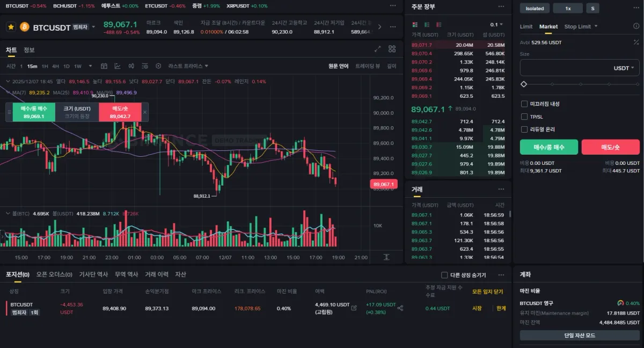Open the chart indicators list icon

pos(144,66)
